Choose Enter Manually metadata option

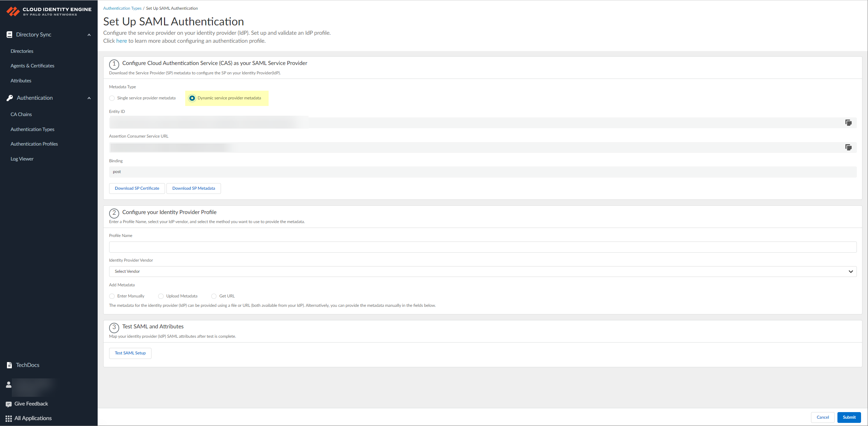coord(112,296)
